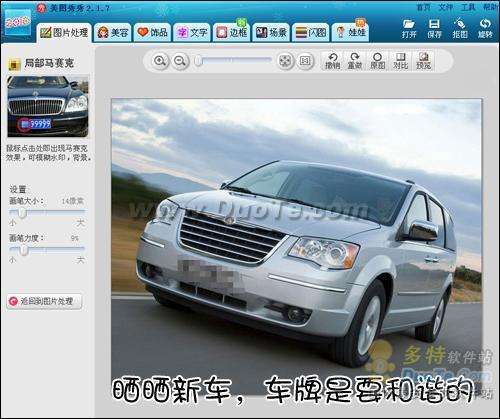Switch to the 边框 tab
This screenshot has width=500, height=419.
(x=232, y=33)
